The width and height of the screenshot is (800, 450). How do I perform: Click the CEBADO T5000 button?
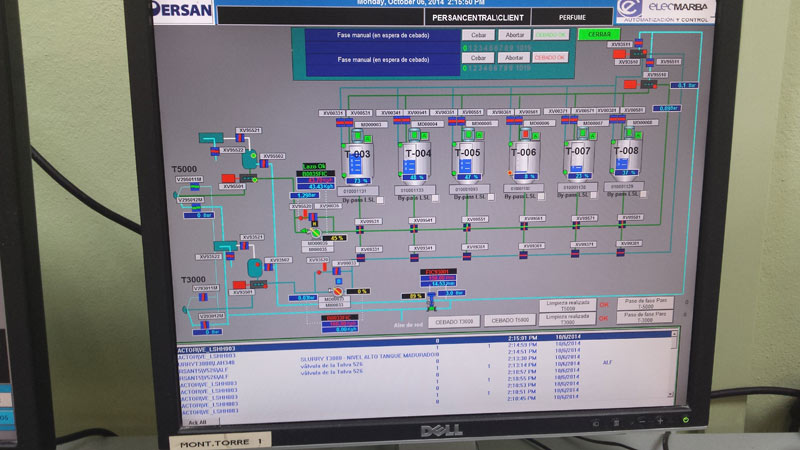click(510, 320)
